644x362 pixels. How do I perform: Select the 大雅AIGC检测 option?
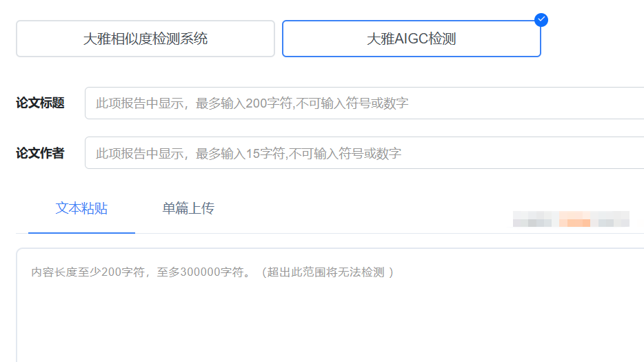point(411,39)
